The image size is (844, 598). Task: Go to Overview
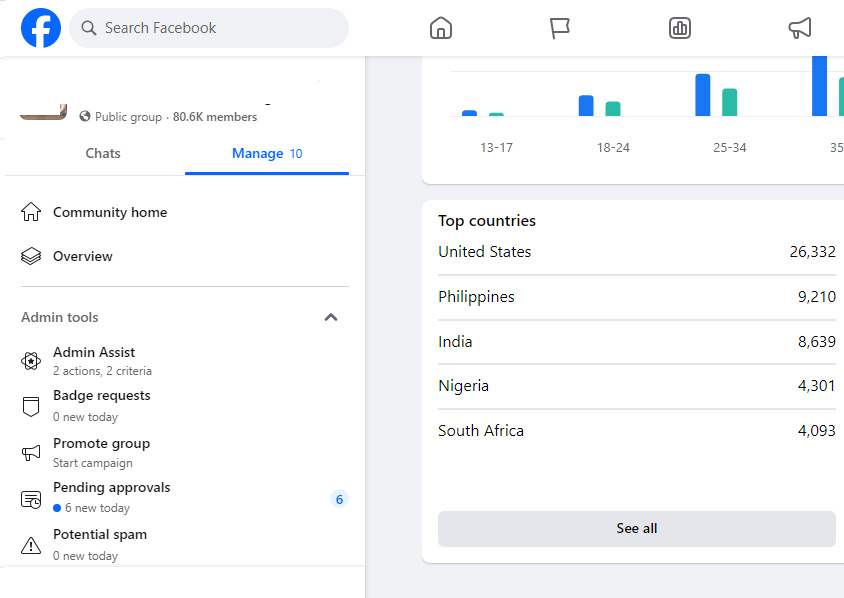[x=185, y=256]
